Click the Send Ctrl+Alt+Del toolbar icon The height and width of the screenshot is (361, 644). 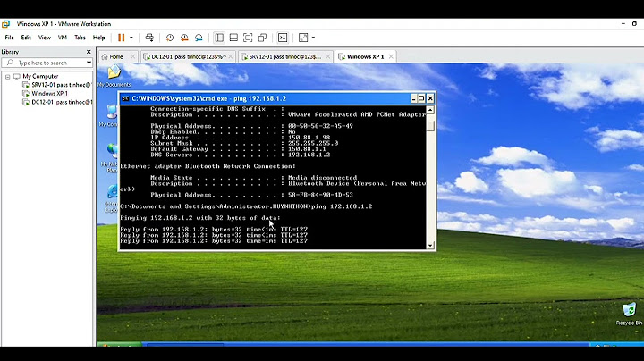(149, 38)
